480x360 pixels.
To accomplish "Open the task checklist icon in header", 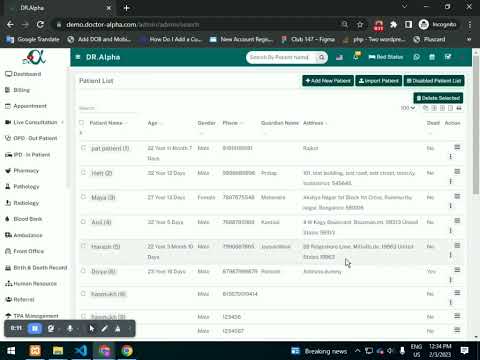I will 448,57.
